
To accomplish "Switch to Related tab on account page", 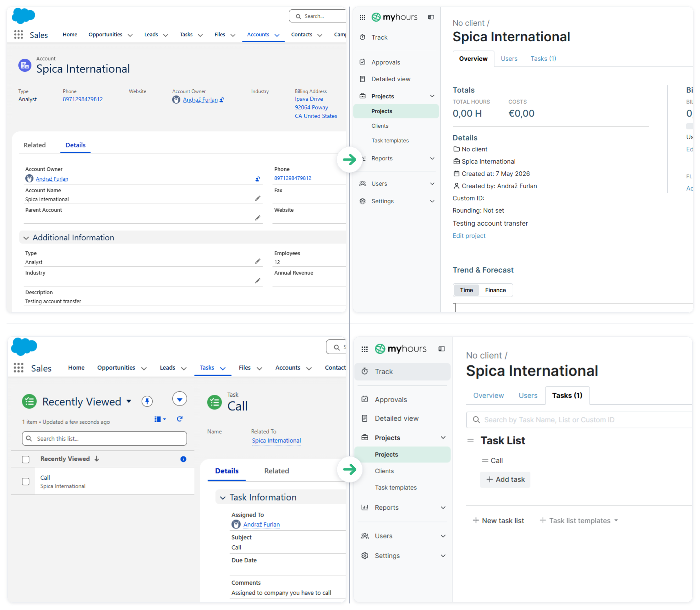I will (34, 145).
